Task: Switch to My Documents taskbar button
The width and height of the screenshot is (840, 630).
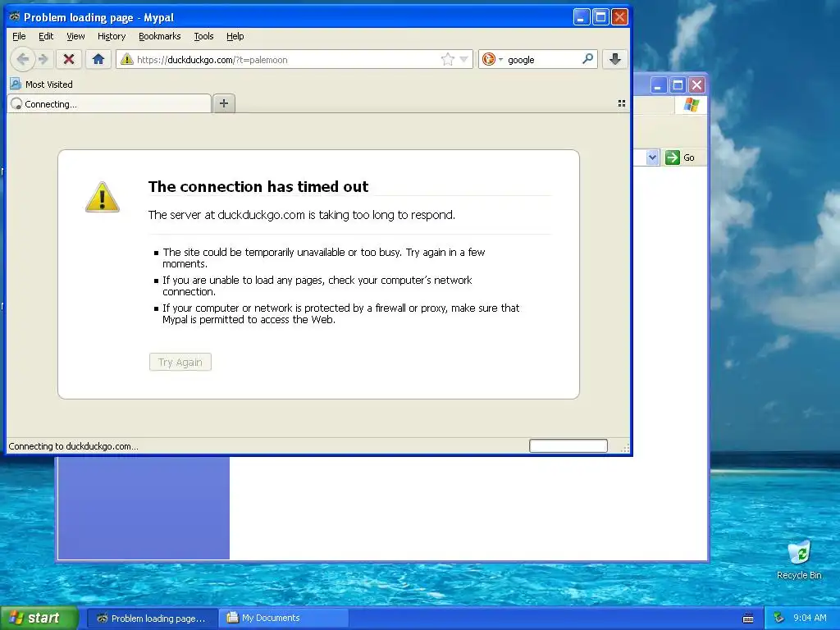Action: (283, 619)
